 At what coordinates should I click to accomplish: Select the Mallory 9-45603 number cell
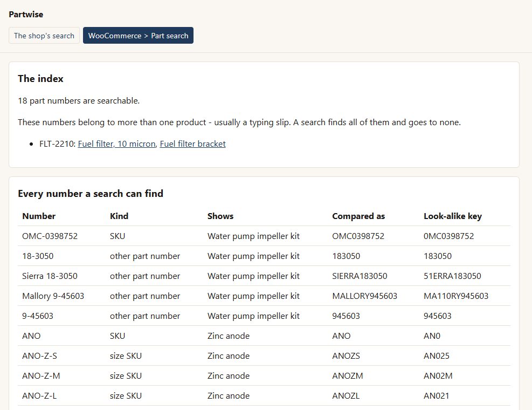pyautogui.click(x=53, y=296)
